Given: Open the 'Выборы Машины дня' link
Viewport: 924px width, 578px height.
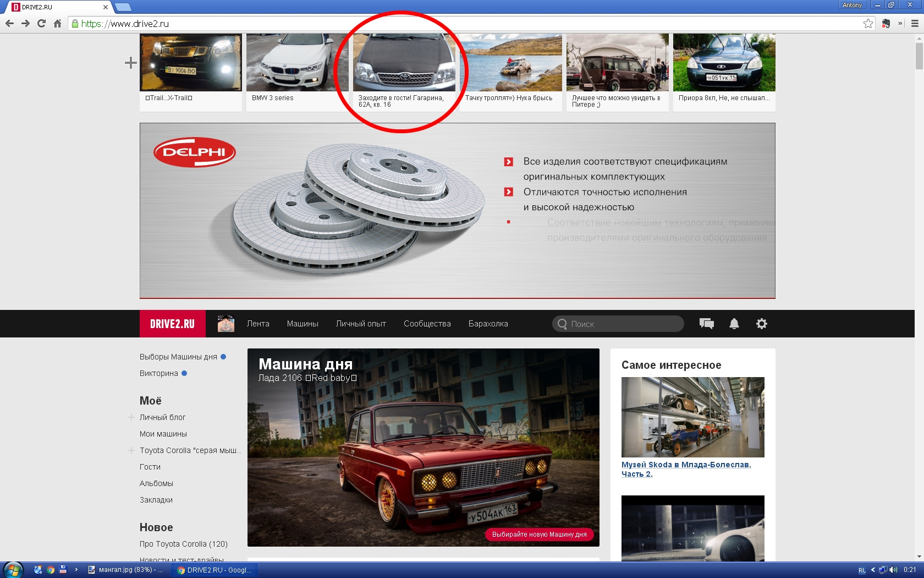Looking at the screenshot, I should click(x=178, y=357).
